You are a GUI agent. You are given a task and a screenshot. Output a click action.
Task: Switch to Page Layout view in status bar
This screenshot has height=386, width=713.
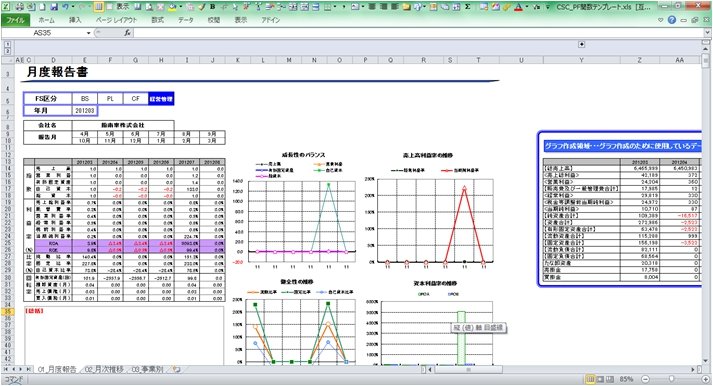pyautogui.click(x=600, y=379)
